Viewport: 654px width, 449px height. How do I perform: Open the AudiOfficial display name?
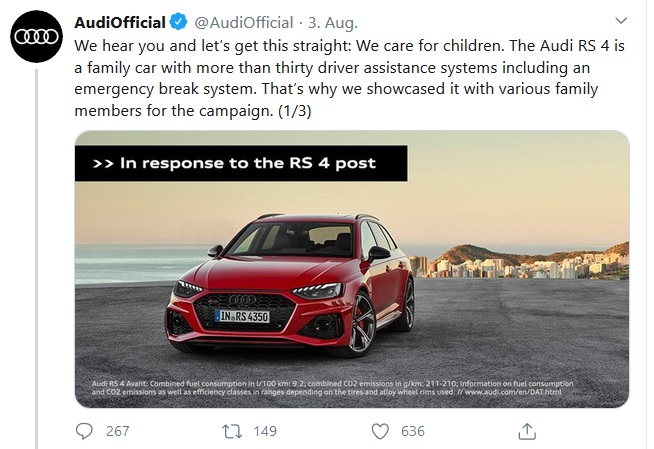click(120, 22)
